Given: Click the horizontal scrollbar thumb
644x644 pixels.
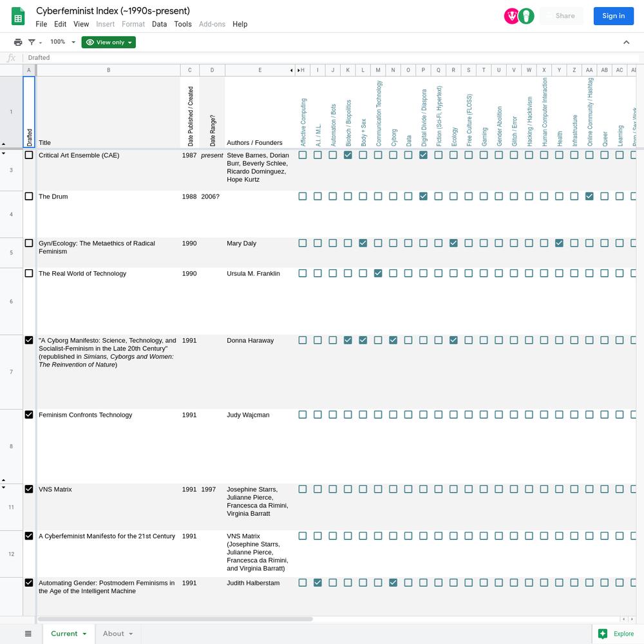Looking at the screenshot, I should (175, 619).
